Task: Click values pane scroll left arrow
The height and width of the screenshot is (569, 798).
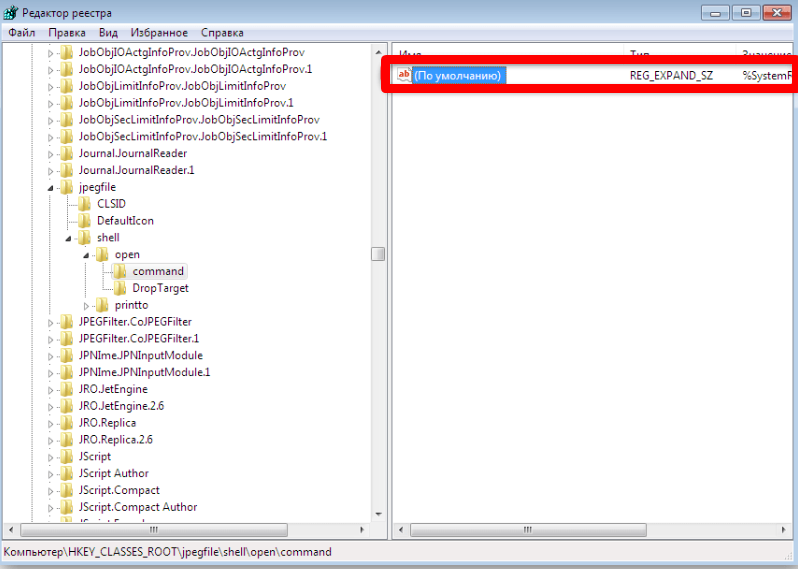Action: pos(401,530)
